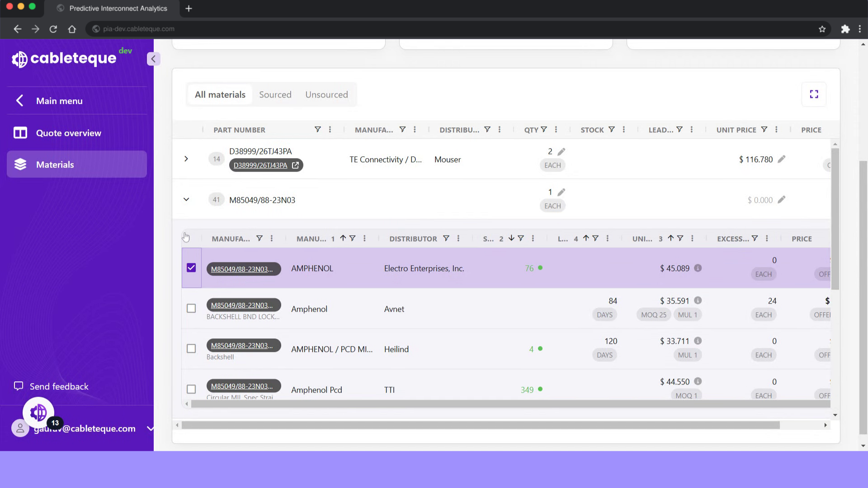868x488 pixels.
Task: Click the offers table horizontal scrollbar
Action: tap(510, 404)
